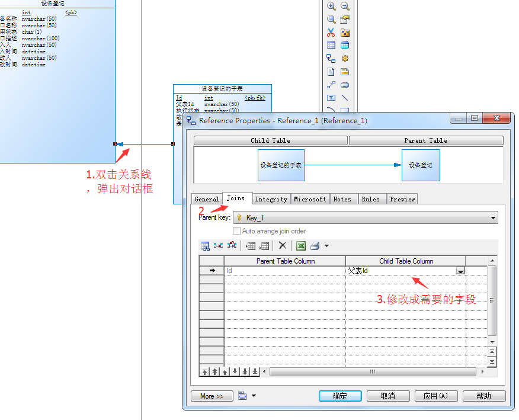Select the red scissors Delete tool

point(331,33)
